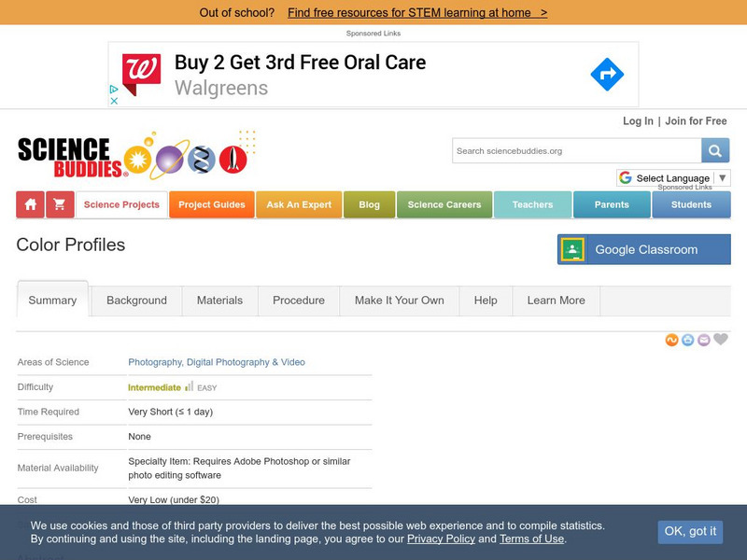This screenshot has width=747, height=560.
Task: Switch to the Materials tab
Action: (x=219, y=301)
